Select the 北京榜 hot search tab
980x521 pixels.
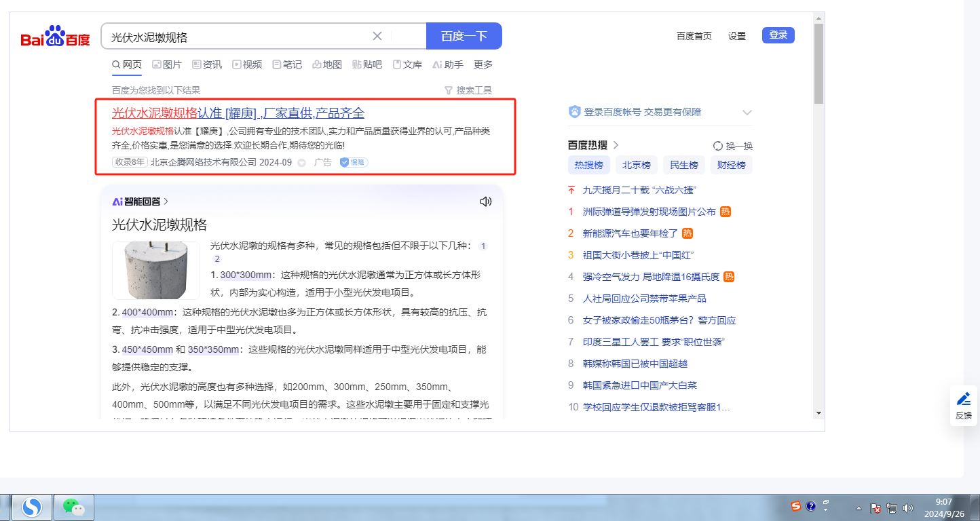[636, 165]
